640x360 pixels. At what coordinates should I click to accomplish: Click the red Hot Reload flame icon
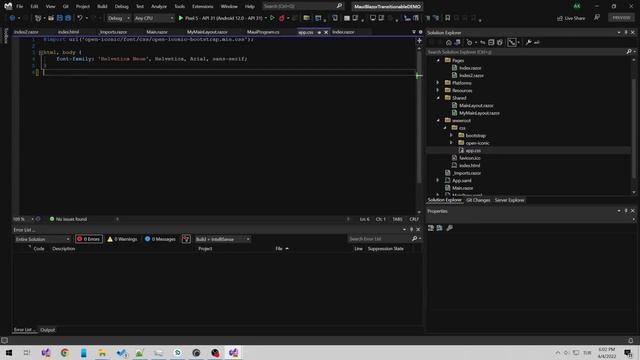(282, 18)
